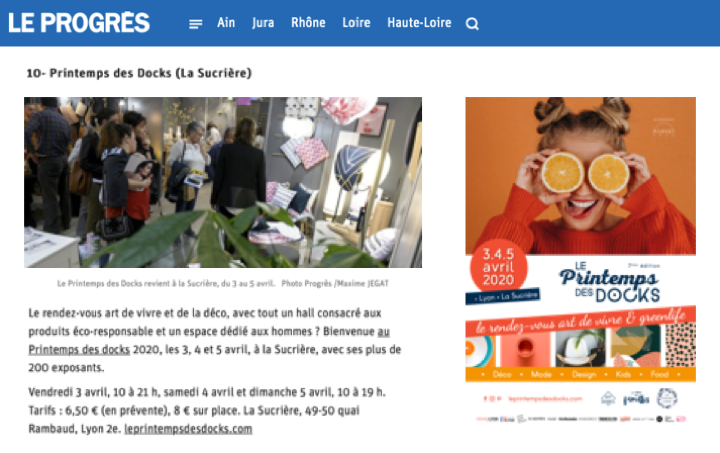720x453 pixels.
Task: Click the Printemps des Docks event photo
Action: tap(223, 182)
